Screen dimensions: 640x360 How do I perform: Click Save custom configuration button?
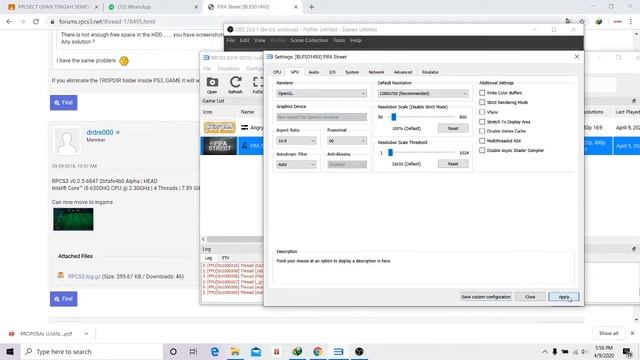[x=486, y=297]
